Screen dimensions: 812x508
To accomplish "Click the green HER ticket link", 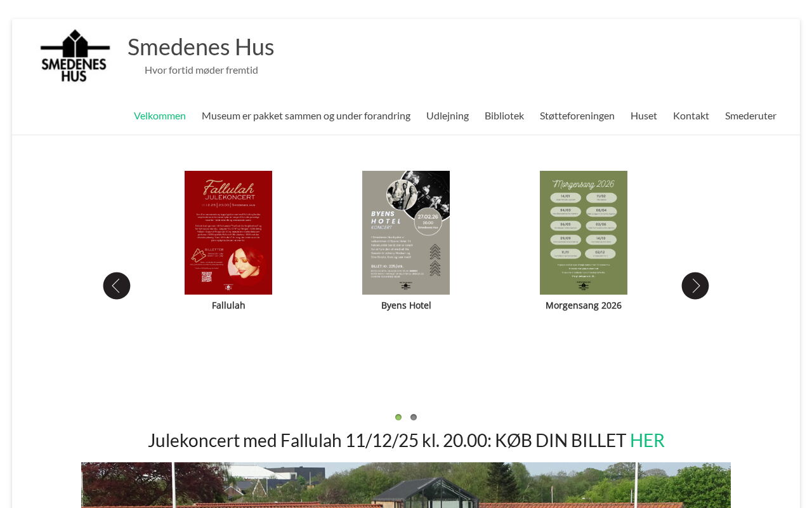I will 647,440.
